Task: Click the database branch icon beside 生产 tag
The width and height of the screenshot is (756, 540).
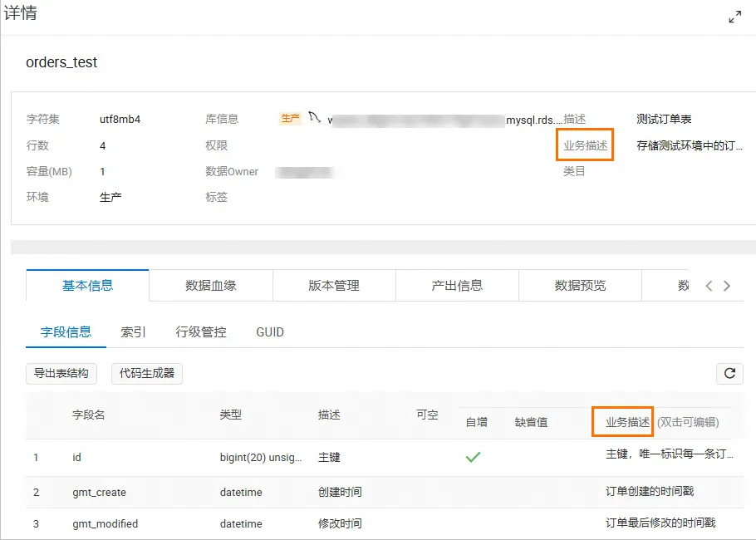Action: [314, 117]
